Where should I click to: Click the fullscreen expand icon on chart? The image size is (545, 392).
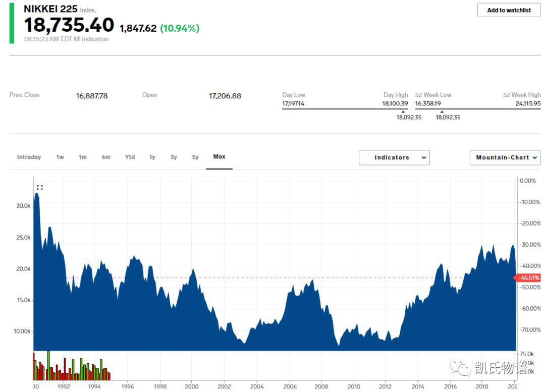coord(40,187)
